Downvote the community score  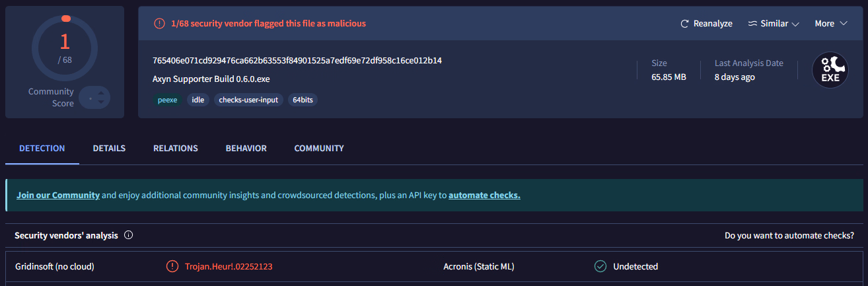[x=100, y=102]
